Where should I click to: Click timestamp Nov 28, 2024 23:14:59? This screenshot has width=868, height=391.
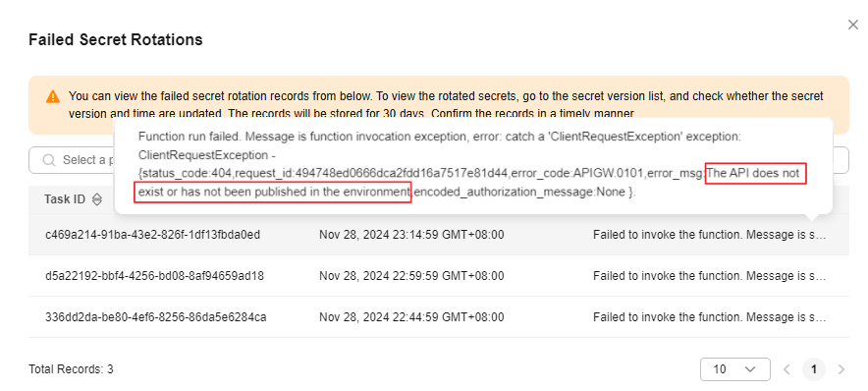(411, 235)
